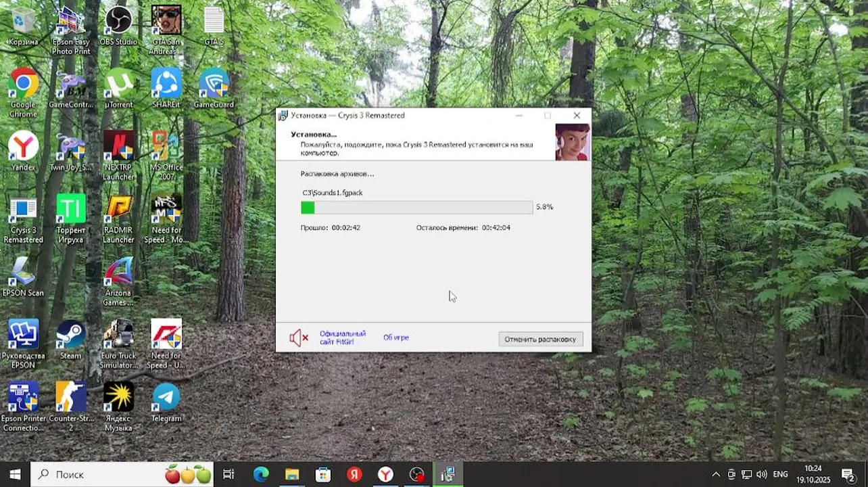Screen dimensions: 868x487
Task: Click the Поиск taskbar search box
Action: (x=122, y=475)
